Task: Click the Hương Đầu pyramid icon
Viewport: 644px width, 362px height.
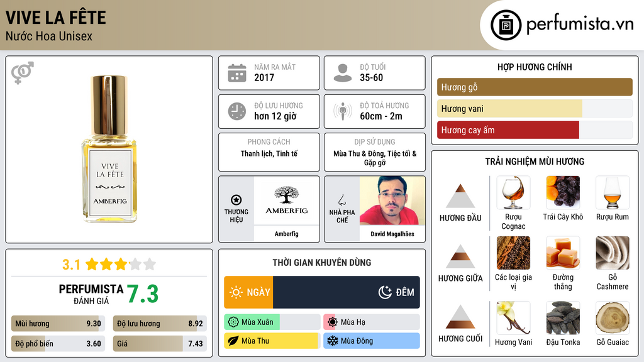Action: pyautogui.click(x=460, y=196)
